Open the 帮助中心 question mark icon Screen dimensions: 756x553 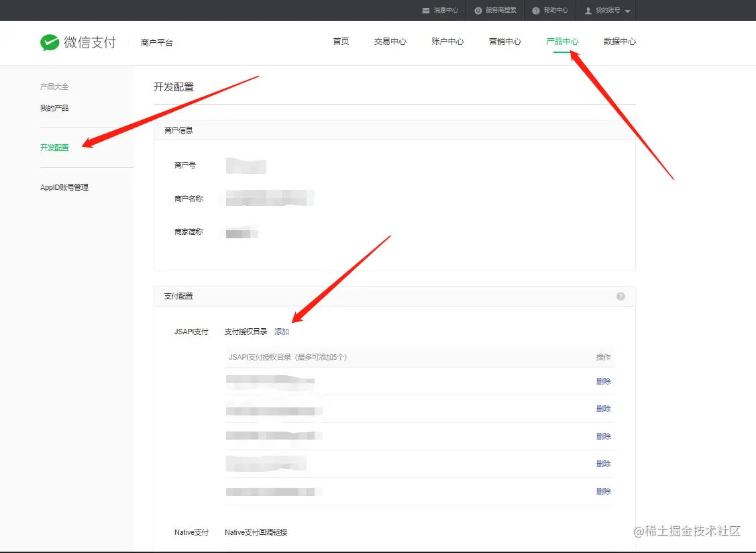[535, 10]
